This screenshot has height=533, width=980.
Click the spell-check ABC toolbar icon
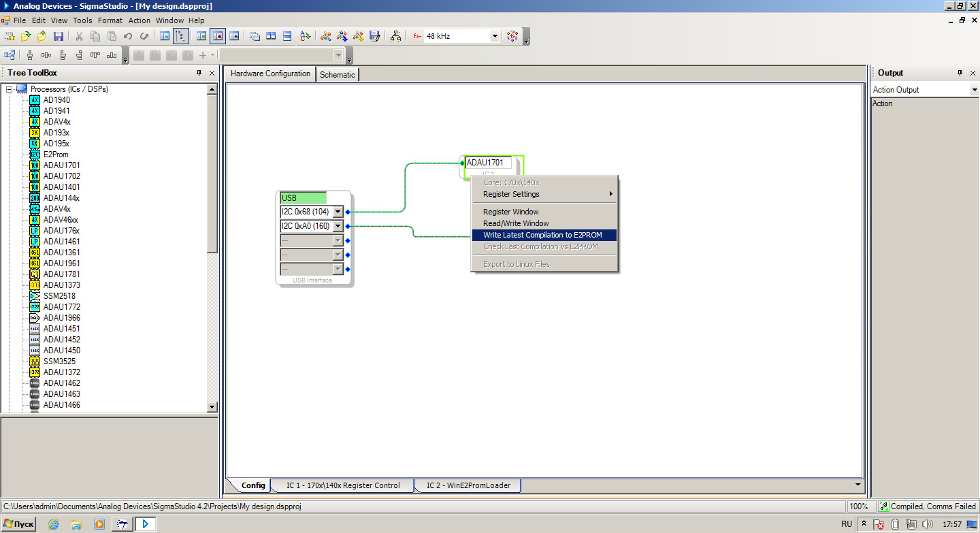click(306, 36)
